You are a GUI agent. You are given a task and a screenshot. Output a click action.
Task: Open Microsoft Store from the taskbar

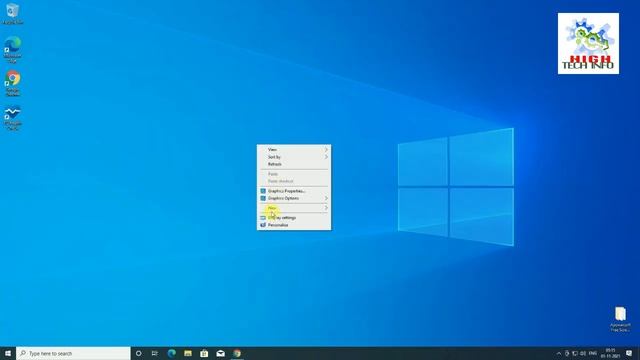204,353
